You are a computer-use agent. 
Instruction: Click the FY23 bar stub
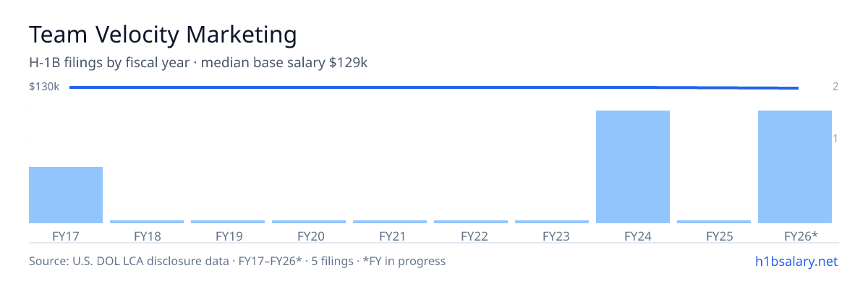[x=552, y=222]
